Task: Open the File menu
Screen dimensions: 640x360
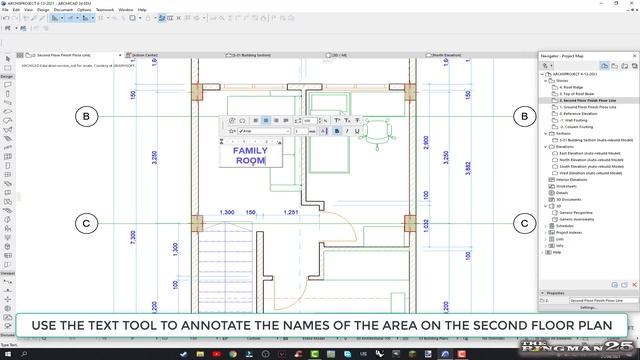Action: click(x=5, y=9)
